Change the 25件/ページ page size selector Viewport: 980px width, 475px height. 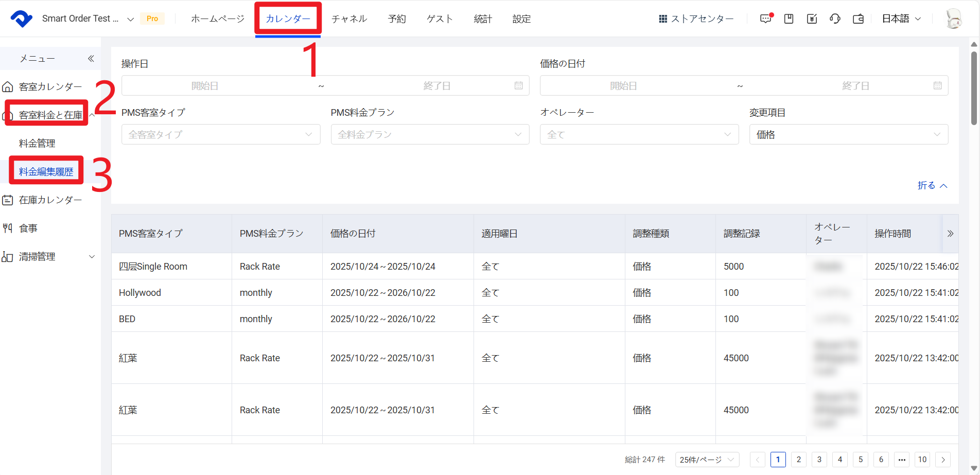[x=707, y=460]
